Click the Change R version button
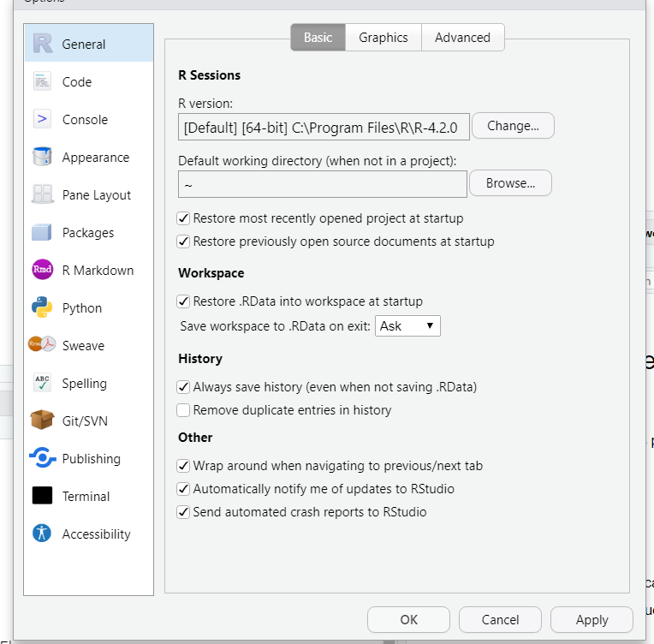 [x=513, y=126]
